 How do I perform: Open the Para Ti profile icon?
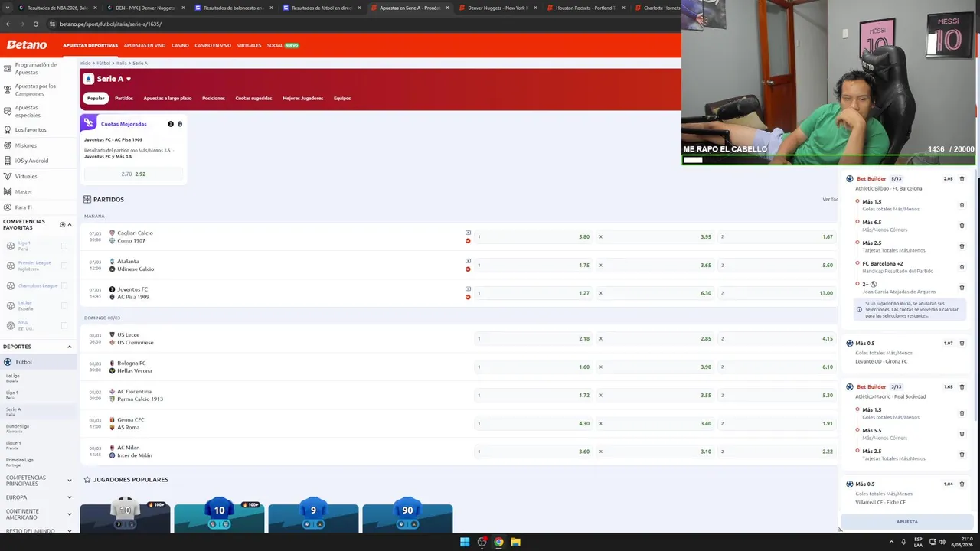tap(7, 207)
